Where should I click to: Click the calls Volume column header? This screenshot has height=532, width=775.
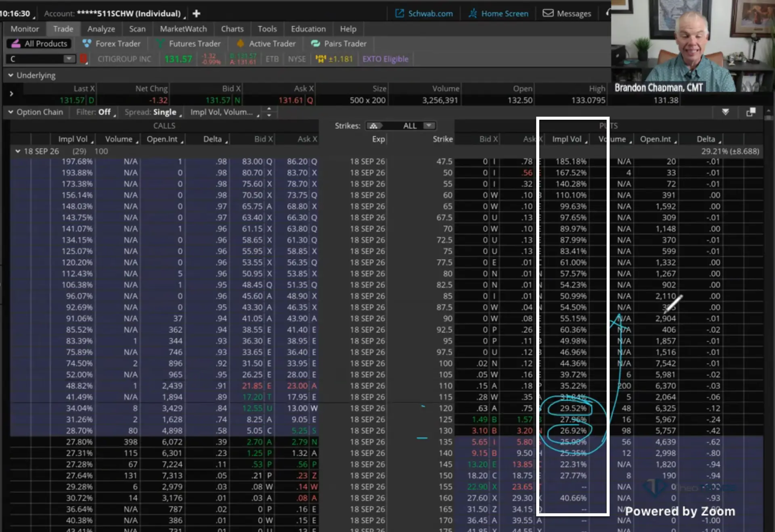[x=119, y=139]
